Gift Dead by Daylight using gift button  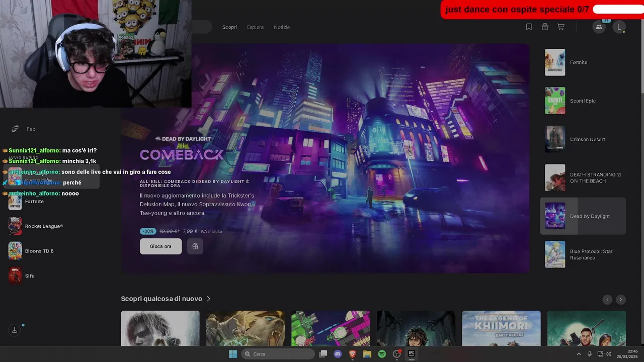[195, 246]
